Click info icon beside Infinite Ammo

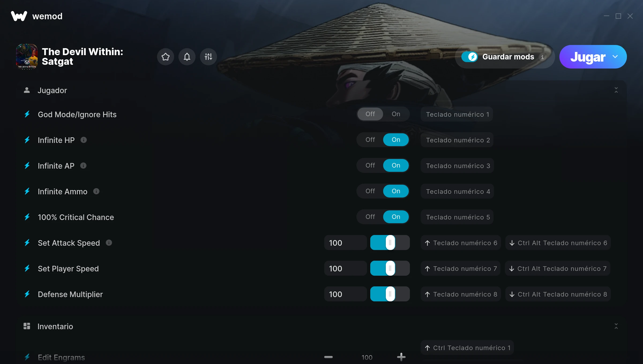coord(96,191)
